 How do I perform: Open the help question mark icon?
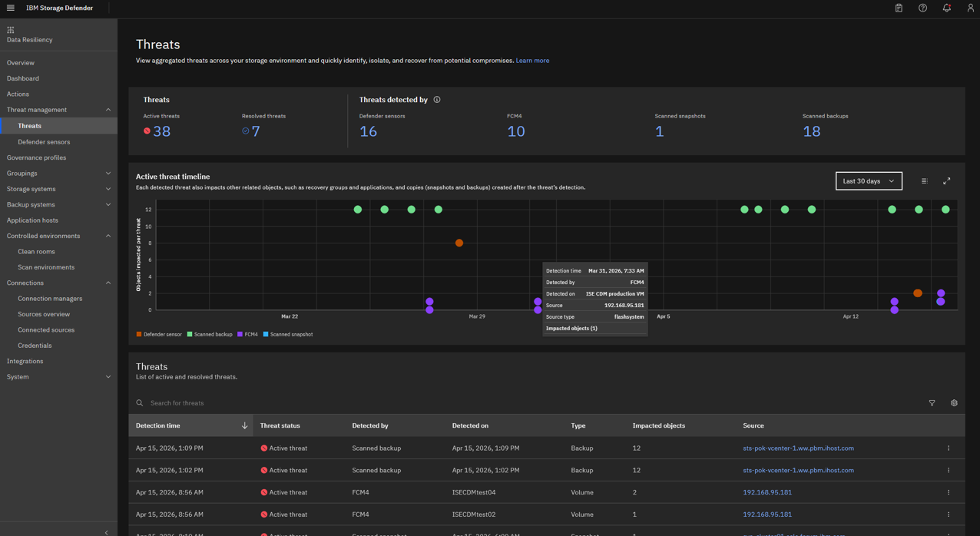(x=922, y=8)
